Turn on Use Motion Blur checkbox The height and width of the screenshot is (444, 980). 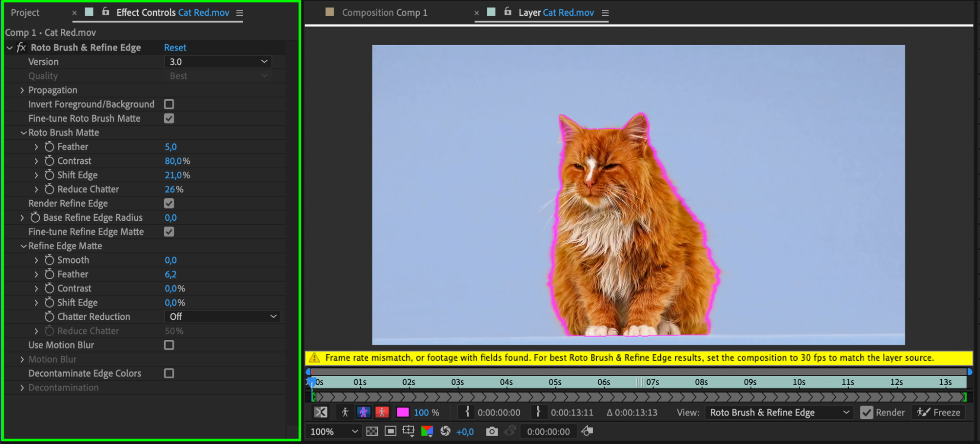[x=169, y=345]
